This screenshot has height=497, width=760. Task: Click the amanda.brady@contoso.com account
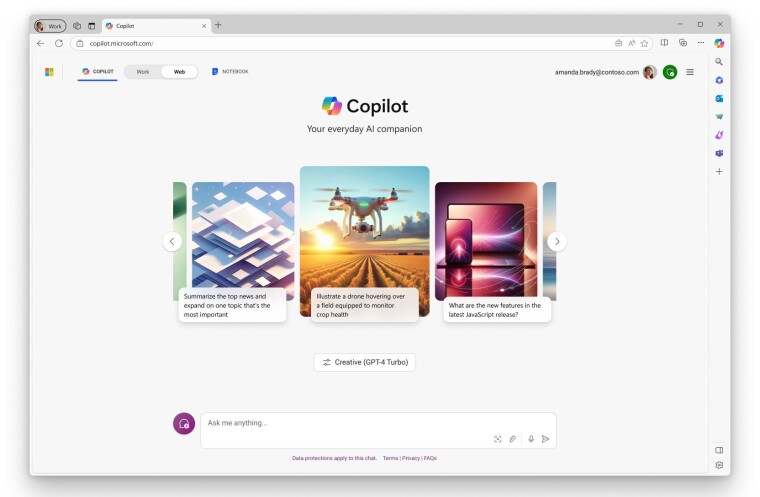click(597, 72)
